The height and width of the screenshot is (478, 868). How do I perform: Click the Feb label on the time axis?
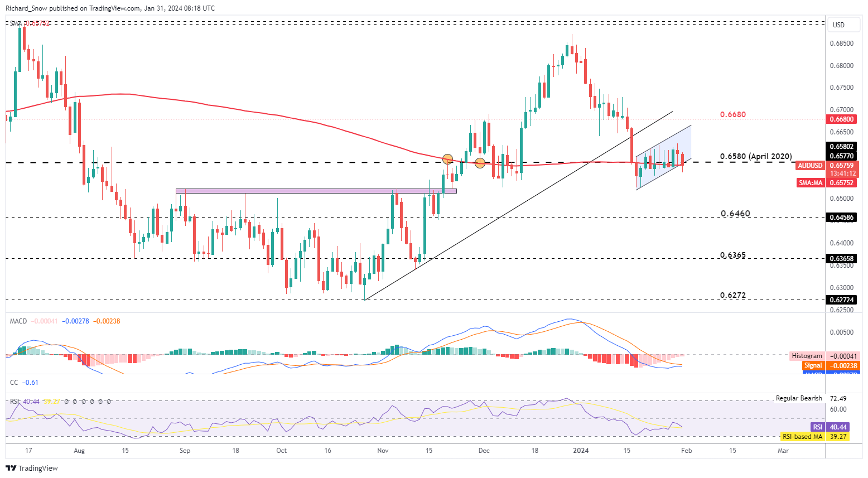pyautogui.click(x=686, y=451)
